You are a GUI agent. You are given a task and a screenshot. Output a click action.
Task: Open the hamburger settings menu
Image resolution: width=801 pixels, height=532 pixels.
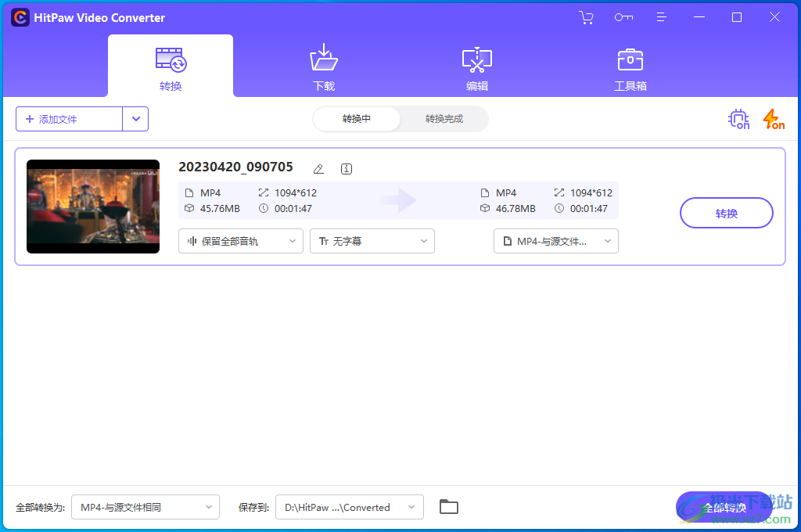pos(661,16)
